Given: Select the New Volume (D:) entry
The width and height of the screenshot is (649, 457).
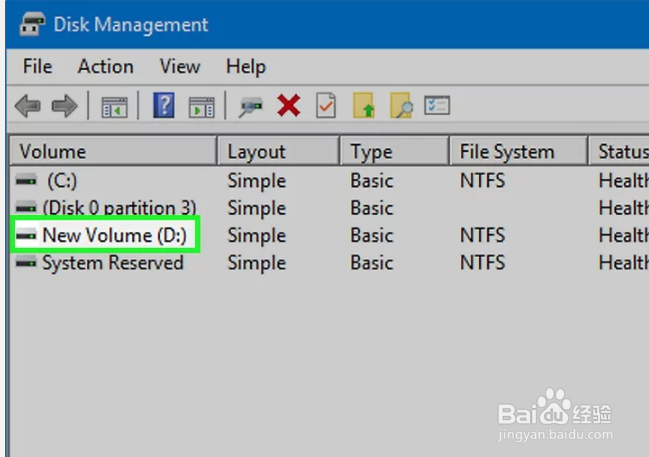Looking at the screenshot, I should [x=115, y=236].
